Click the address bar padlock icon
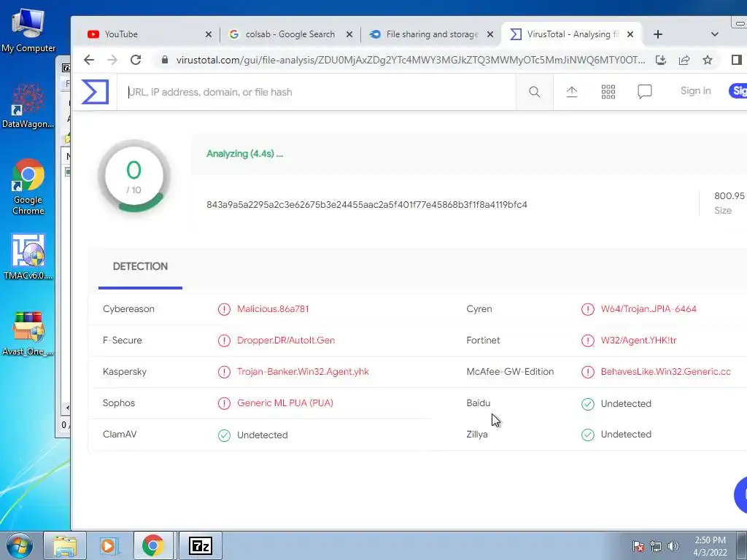This screenshot has height=560, width=747. [x=165, y=60]
